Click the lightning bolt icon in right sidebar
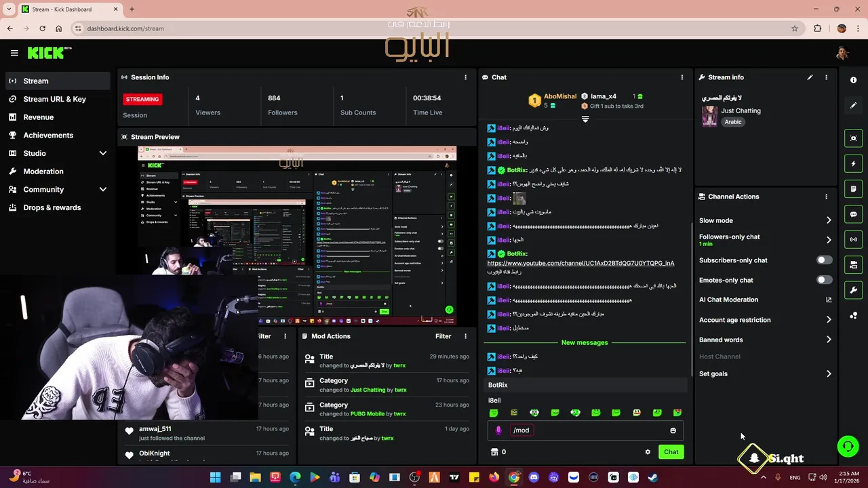 [854, 163]
